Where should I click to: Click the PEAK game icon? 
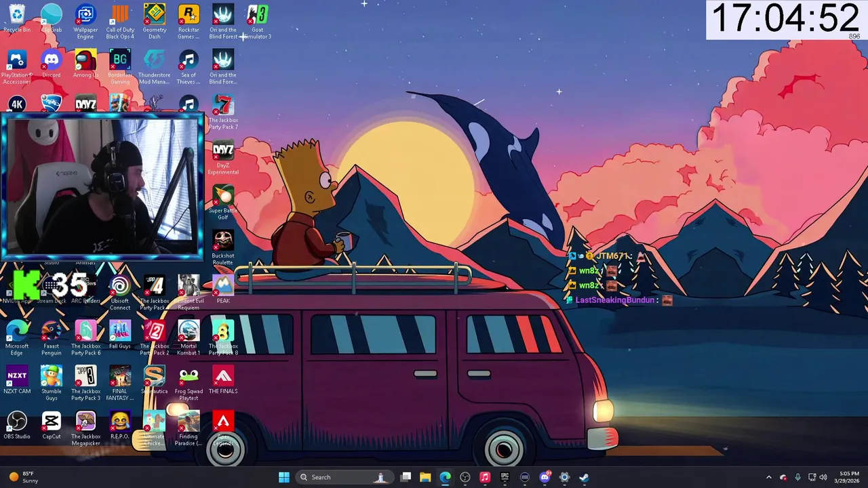point(223,289)
